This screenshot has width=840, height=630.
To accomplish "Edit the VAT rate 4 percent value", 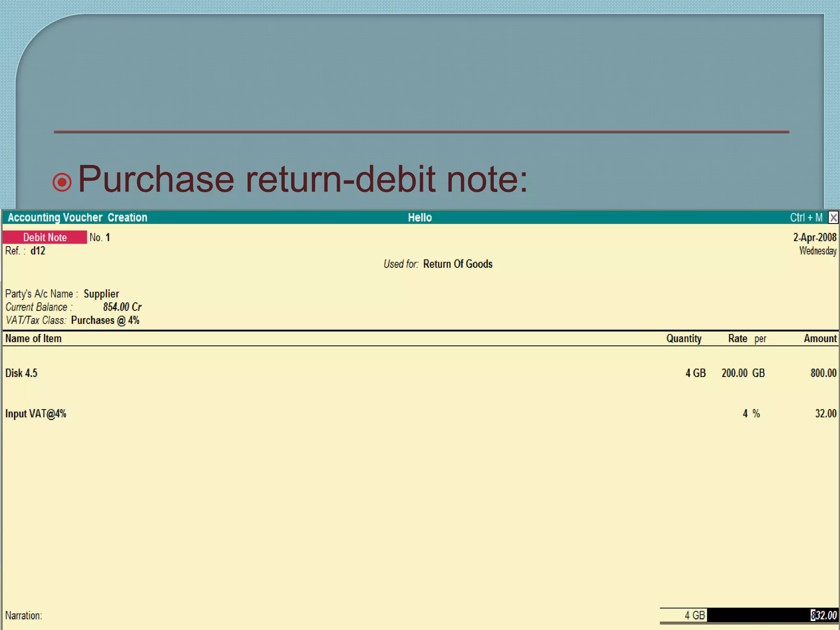I will [745, 413].
